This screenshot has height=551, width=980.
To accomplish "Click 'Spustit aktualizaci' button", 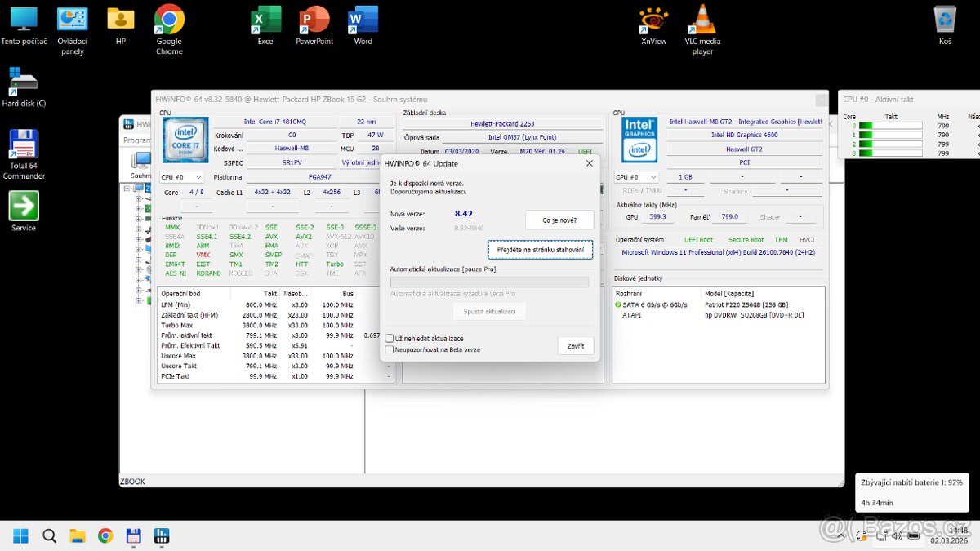I will (x=489, y=311).
